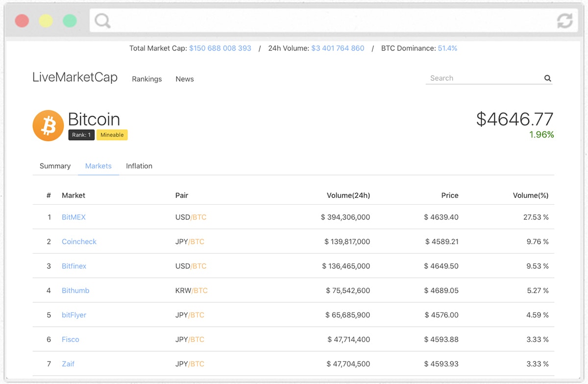The width and height of the screenshot is (588, 384).
Task: Open the BitMEX exchange link
Action: pyautogui.click(x=73, y=217)
